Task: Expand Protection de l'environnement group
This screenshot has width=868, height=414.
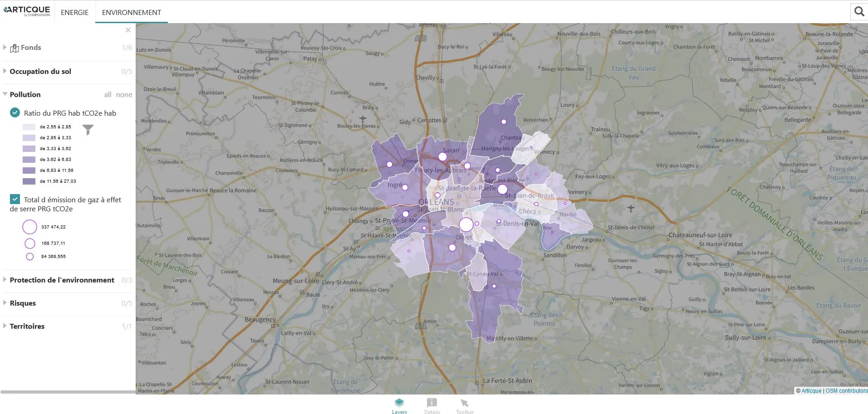Action: [5, 280]
